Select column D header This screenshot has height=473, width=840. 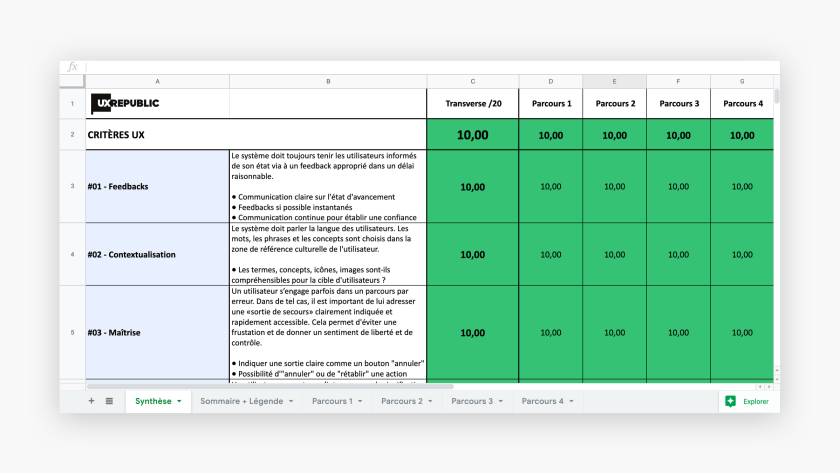click(x=551, y=81)
